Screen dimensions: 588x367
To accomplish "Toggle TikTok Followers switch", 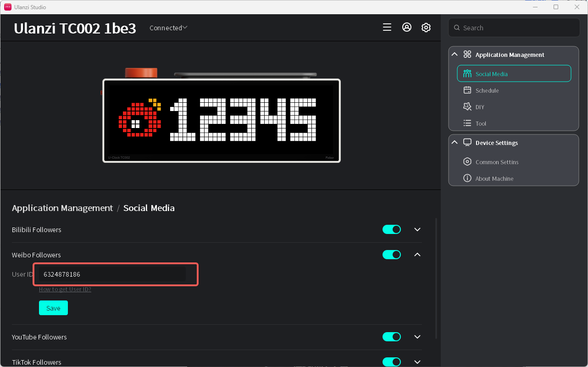I will click(392, 362).
